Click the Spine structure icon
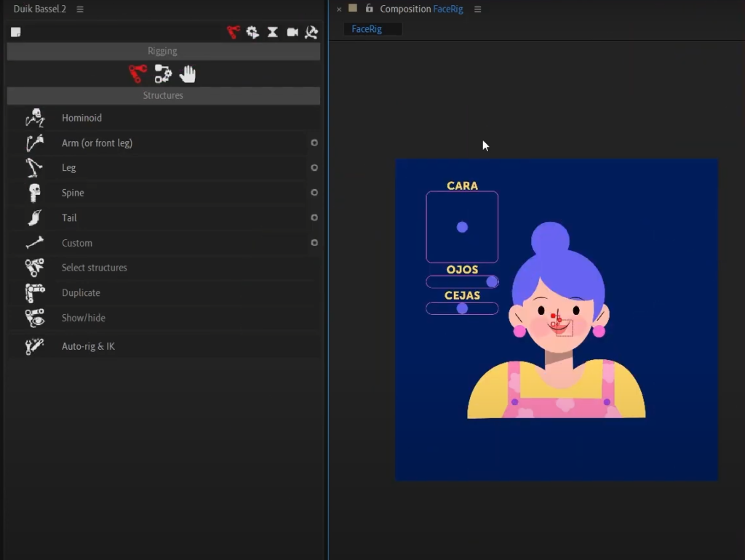 [x=34, y=192]
